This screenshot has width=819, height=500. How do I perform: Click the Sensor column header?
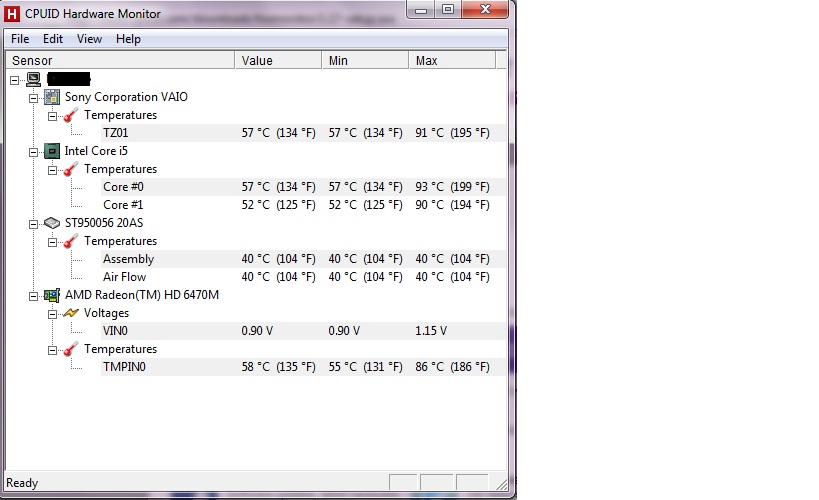coord(120,61)
